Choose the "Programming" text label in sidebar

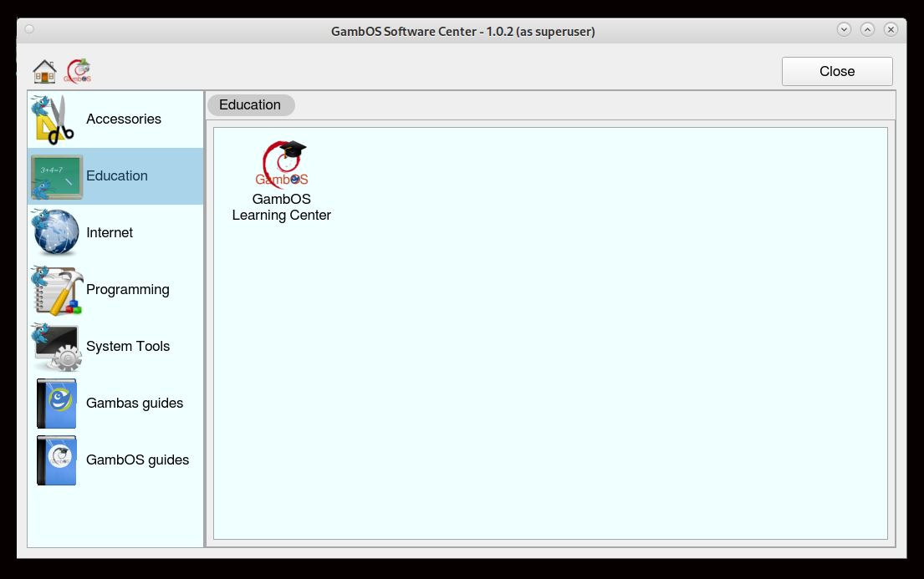click(128, 290)
